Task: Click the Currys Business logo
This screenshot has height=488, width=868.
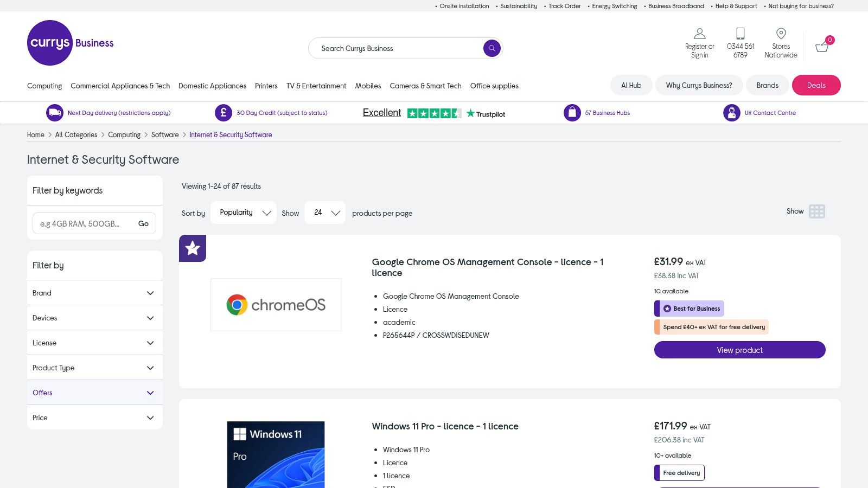Action: (71, 43)
